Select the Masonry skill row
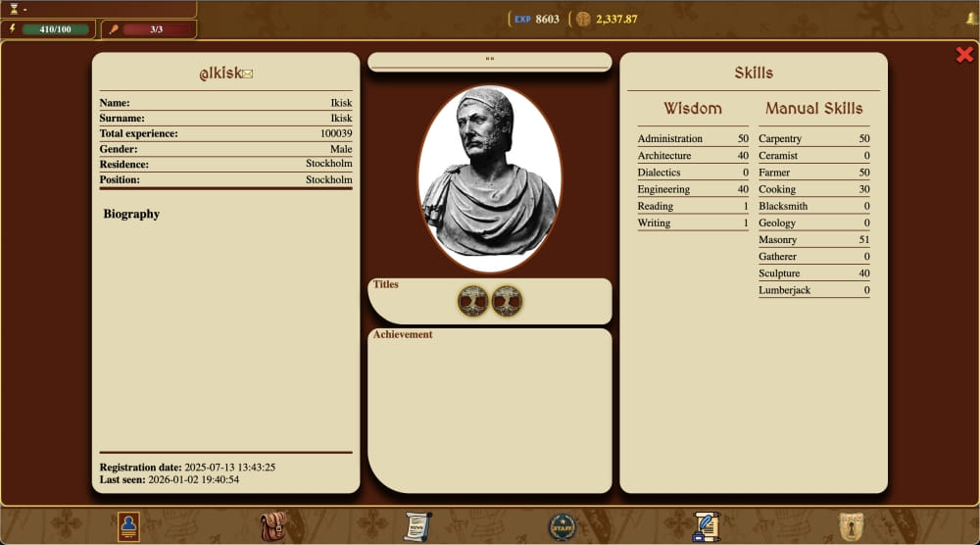Viewport: 980px width, 545px height. tap(813, 239)
